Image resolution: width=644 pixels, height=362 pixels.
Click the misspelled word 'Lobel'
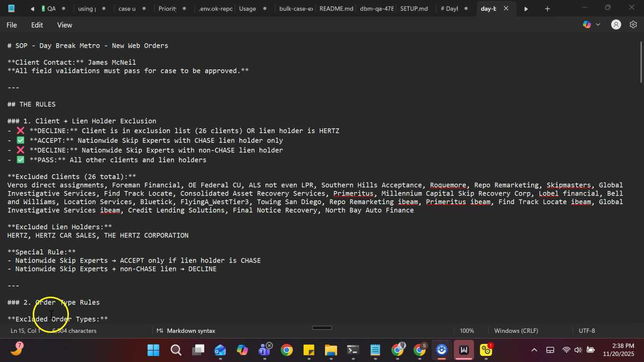point(549,194)
